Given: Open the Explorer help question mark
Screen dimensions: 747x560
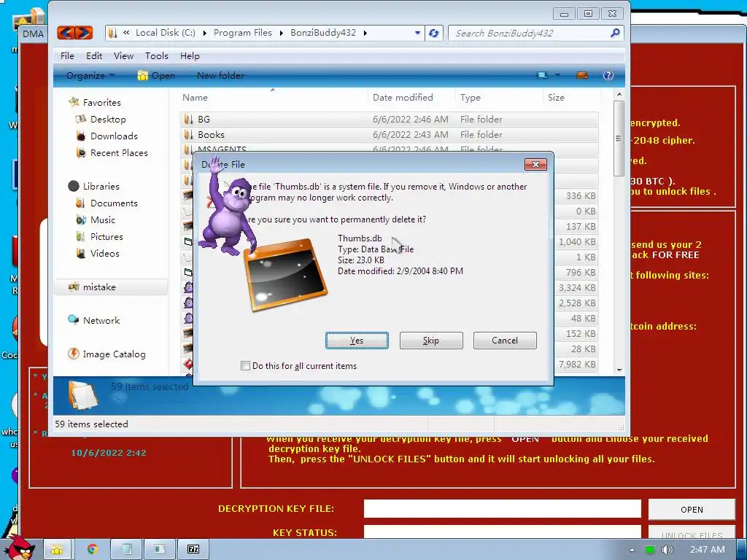Looking at the screenshot, I should click(x=608, y=75).
